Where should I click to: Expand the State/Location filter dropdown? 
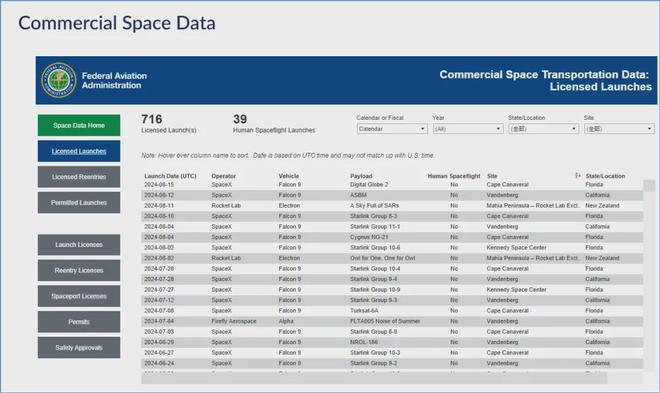point(543,129)
